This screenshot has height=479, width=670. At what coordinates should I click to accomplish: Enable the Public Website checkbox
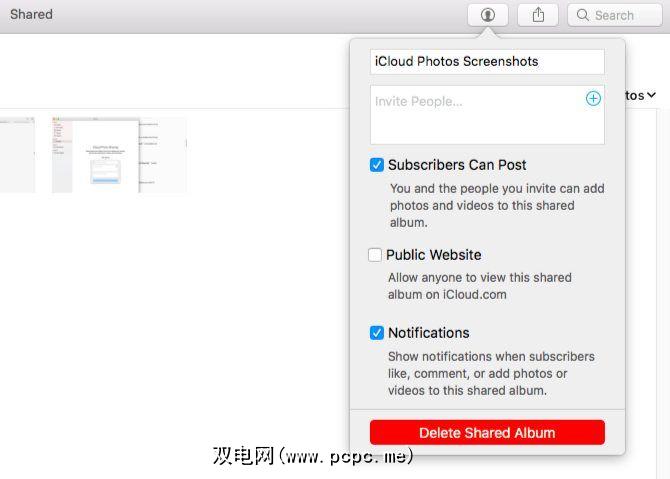click(375, 255)
